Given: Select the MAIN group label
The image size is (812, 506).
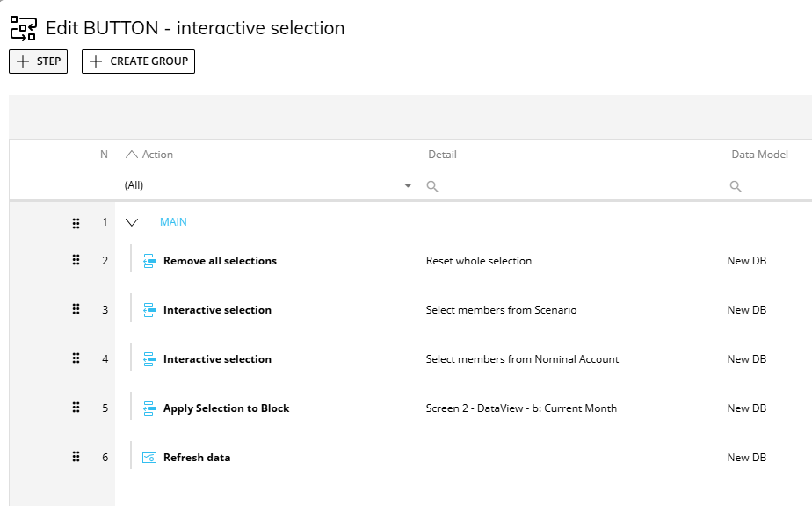Looking at the screenshot, I should coord(173,223).
